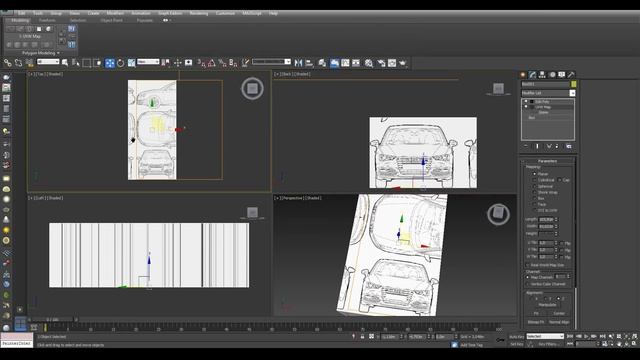Image resolution: width=640 pixels, height=360 pixels.
Task: Click the time slider frame handle
Action: 52,320
